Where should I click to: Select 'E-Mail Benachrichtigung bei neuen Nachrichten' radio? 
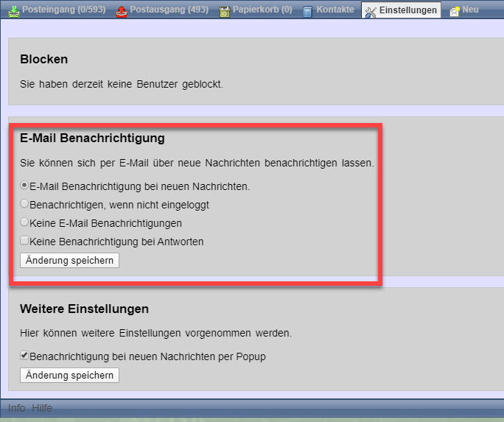coord(25,186)
